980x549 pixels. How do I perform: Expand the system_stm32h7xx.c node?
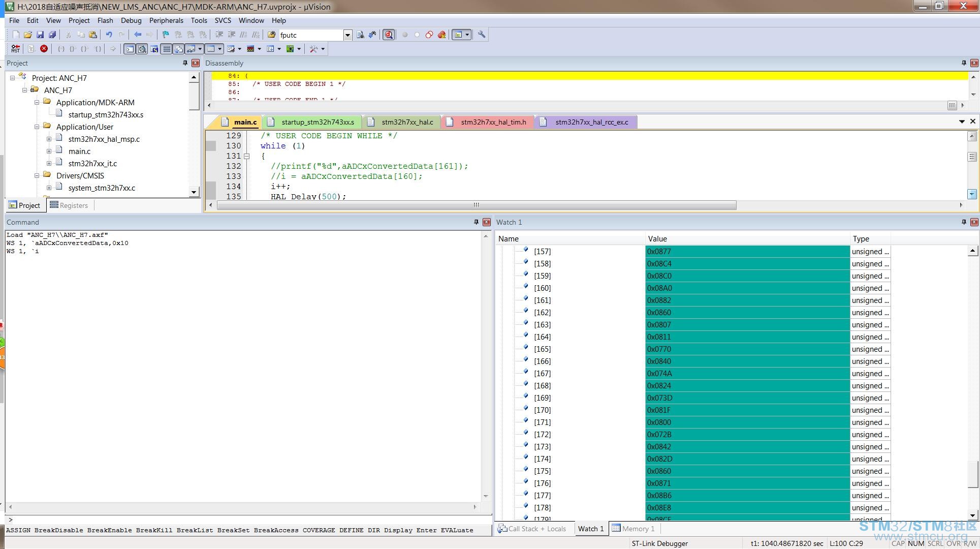[x=49, y=188]
